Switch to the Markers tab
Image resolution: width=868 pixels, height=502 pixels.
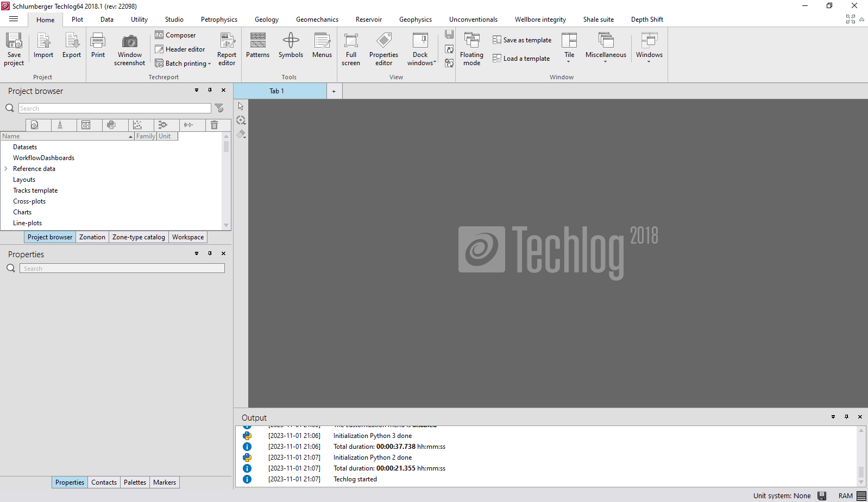coord(165,482)
